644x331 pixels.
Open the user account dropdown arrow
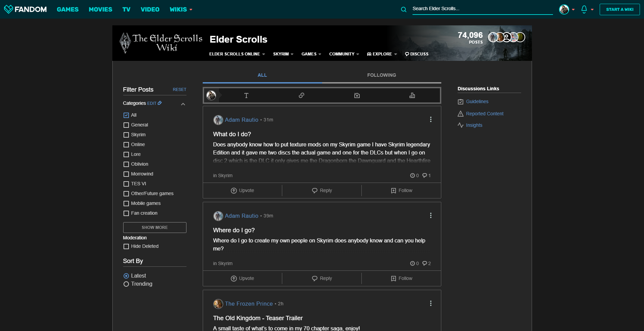point(573,10)
